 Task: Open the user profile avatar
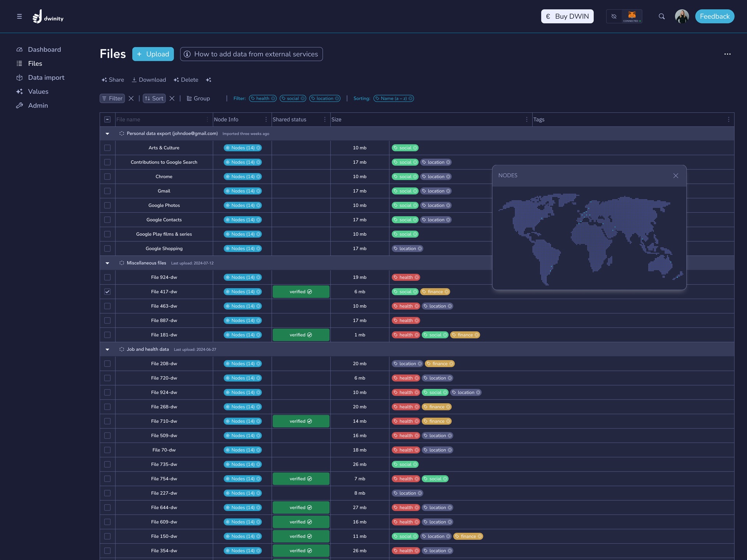(x=682, y=16)
